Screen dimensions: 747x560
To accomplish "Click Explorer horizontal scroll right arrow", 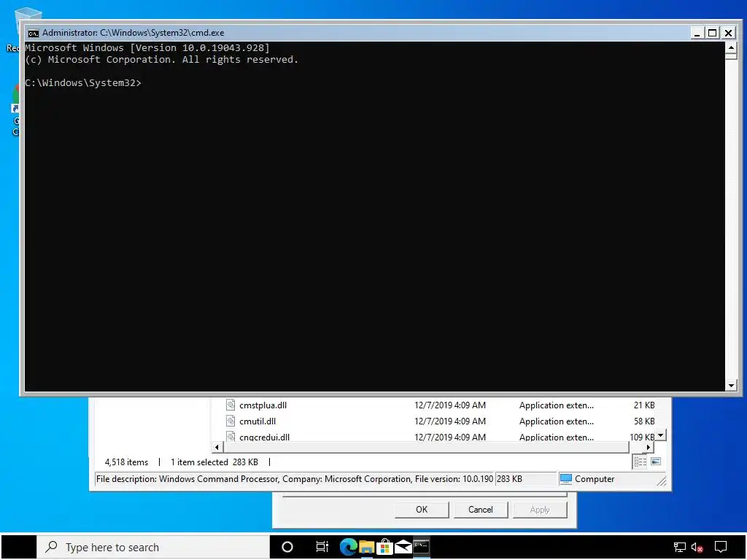I will tap(649, 447).
